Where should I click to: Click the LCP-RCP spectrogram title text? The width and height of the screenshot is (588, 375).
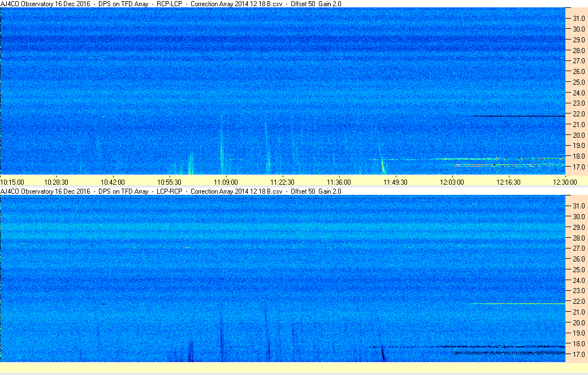[169, 191]
